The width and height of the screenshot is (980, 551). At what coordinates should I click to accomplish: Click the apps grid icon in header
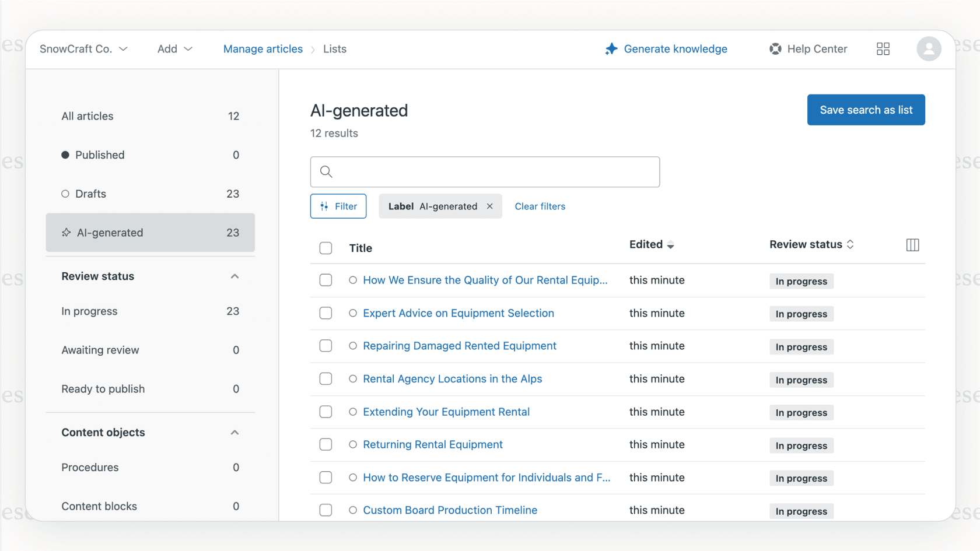pyautogui.click(x=883, y=49)
